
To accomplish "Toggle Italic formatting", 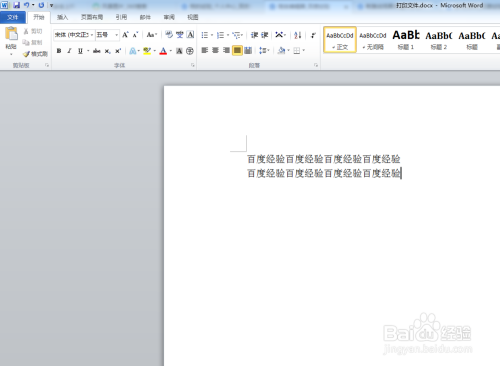I will tap(69, 51).
